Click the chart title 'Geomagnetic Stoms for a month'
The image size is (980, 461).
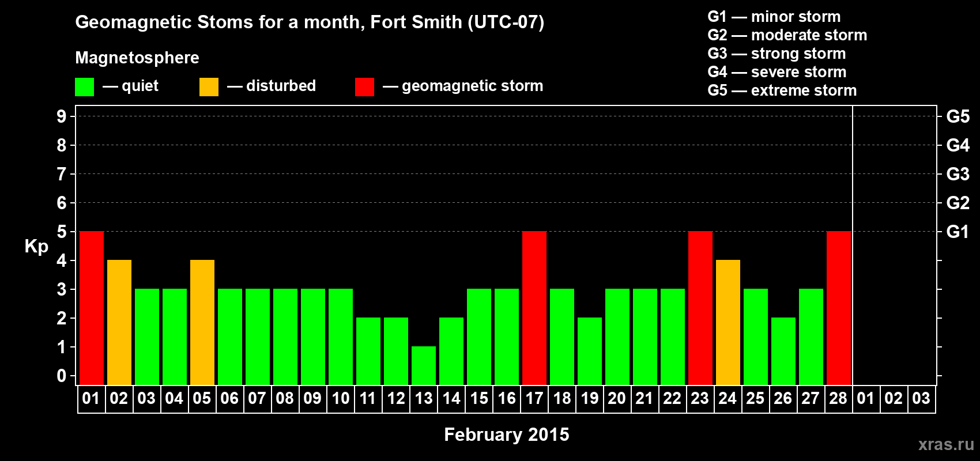click(x=219, y=22)
